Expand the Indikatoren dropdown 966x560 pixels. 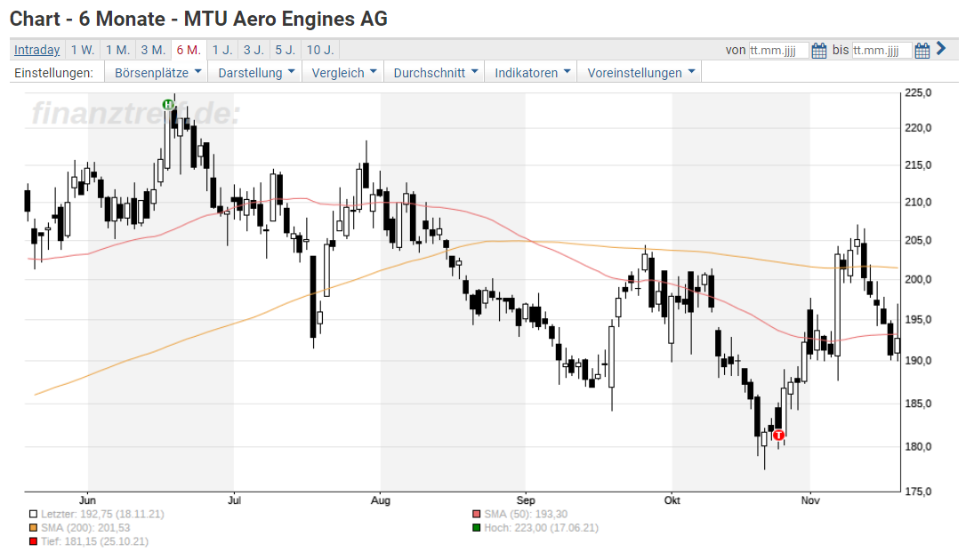coord(531,73)
